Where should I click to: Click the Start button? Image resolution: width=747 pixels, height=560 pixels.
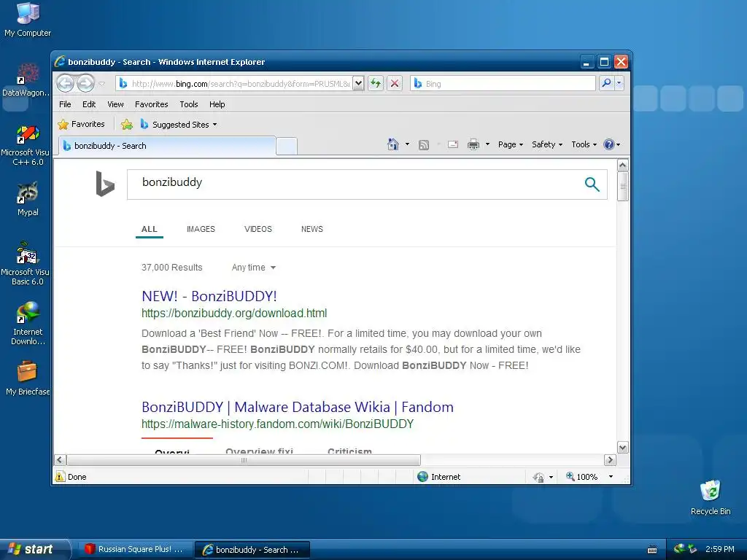coord(34,550)
